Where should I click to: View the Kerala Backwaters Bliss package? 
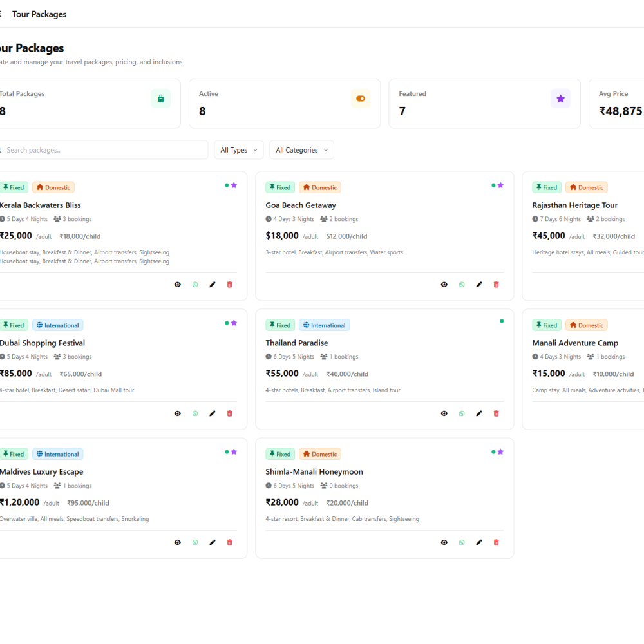(178, 285)
